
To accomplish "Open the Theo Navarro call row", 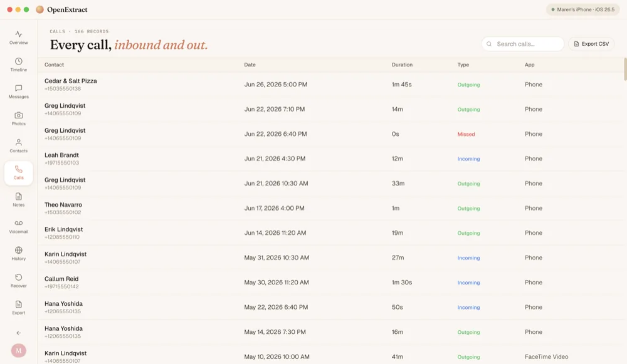I will tap(330, 208).
